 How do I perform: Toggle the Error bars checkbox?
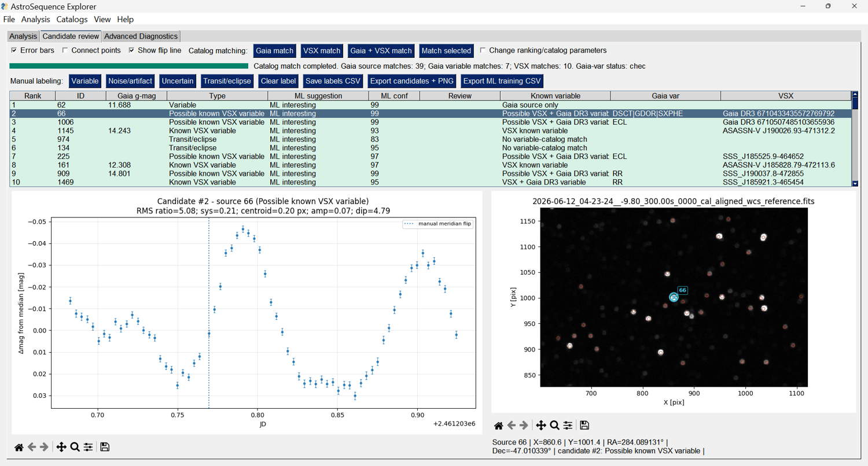(14, 50)
